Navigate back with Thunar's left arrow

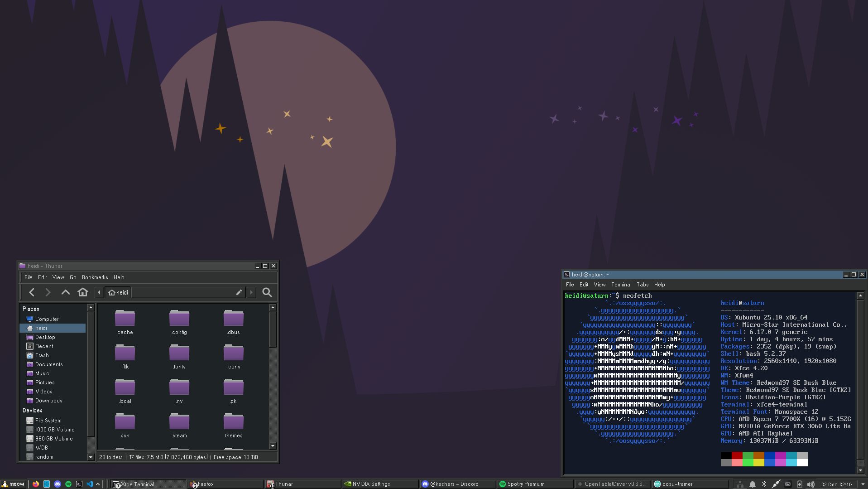coord(32,292)
